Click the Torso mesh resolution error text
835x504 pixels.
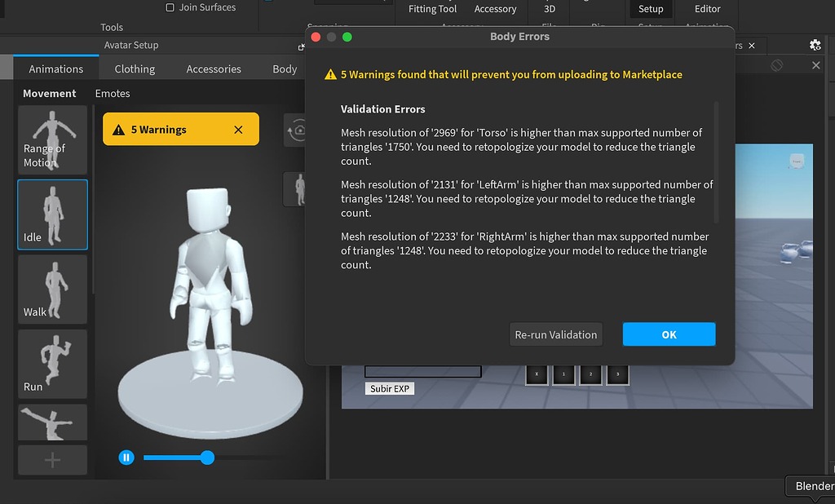(521, 147)
